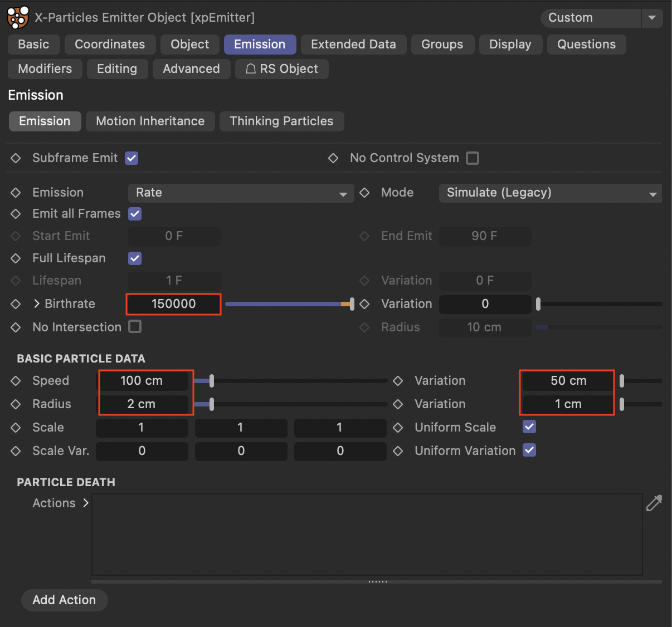The image size is (672, 627).
Task: Click keyframe diamond beside Radius in Basic Particle Data
Action: tap(16, 404)
